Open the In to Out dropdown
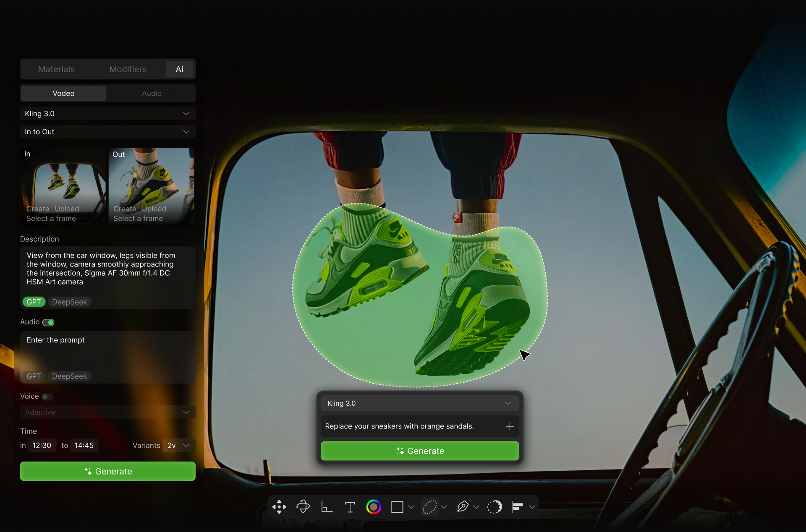Viewport: 806px width, 532px height. coord(107,132)
